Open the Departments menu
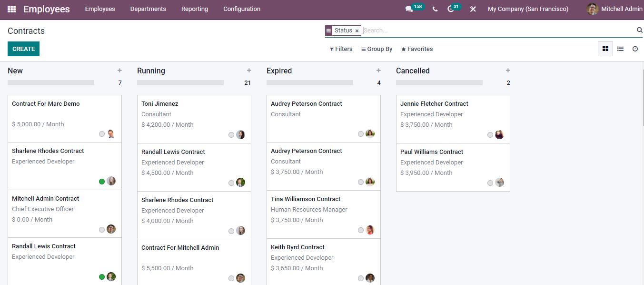 [148, 9]
